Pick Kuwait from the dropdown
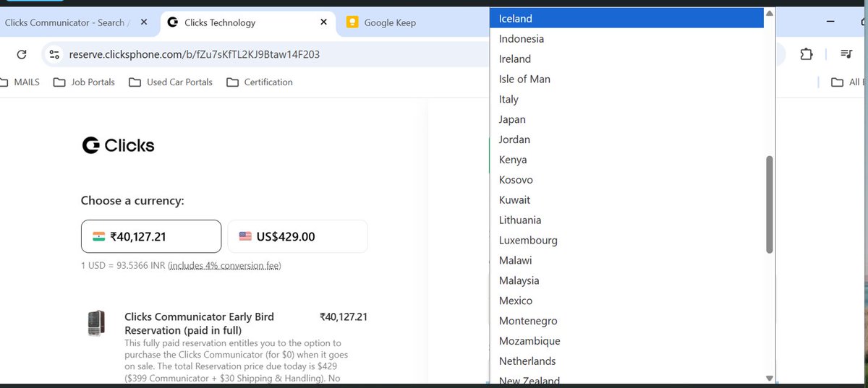Image resolution: width=868 pixels, height=388 pixels. point(626,200)
